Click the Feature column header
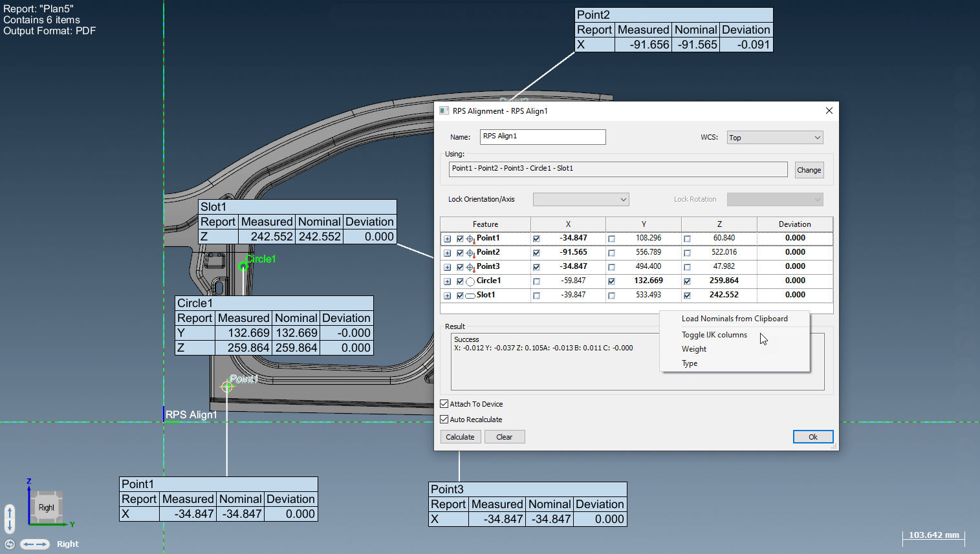This screenshot has height=554, width=980. point(485,224)
